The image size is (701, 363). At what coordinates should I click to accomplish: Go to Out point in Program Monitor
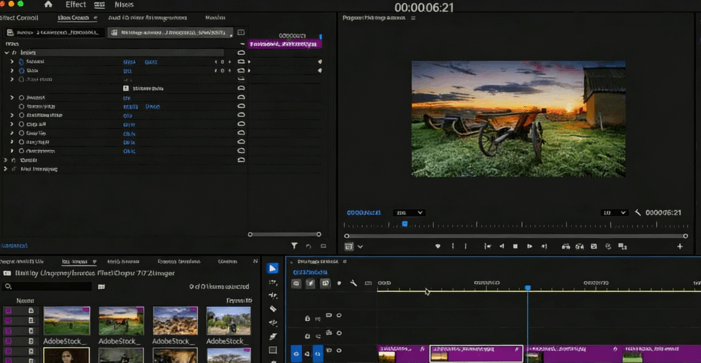pos(544,246)
